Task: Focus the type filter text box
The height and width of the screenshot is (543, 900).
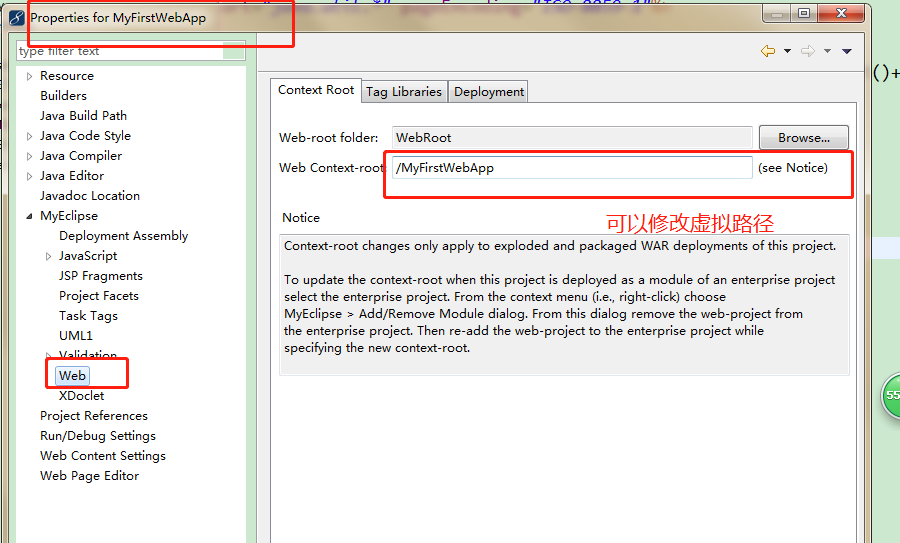Action: [131, 51]
